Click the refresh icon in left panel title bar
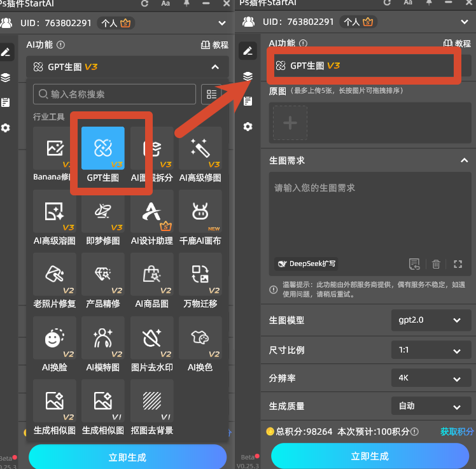Screen dimensions: 476x469 point(145,4)
